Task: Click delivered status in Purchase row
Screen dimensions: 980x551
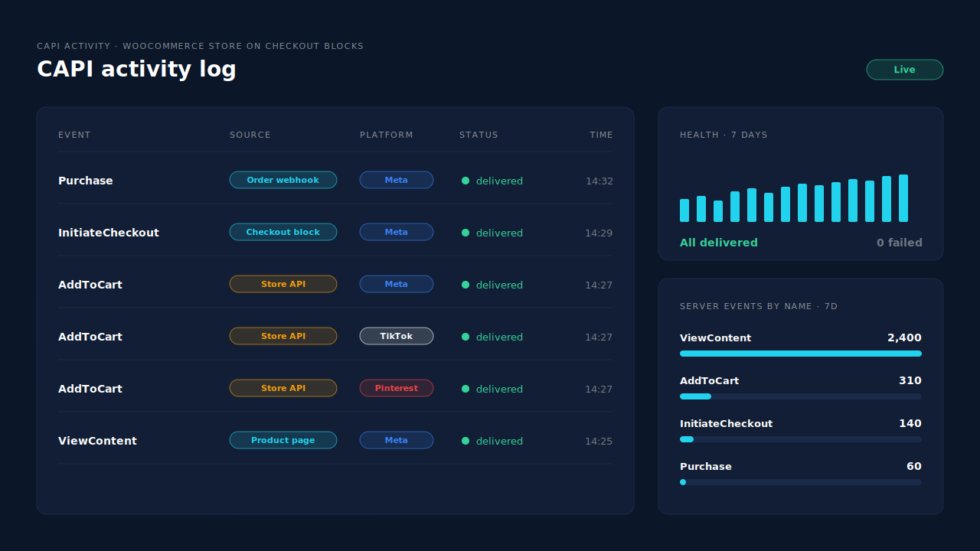Action: point(492,181)
